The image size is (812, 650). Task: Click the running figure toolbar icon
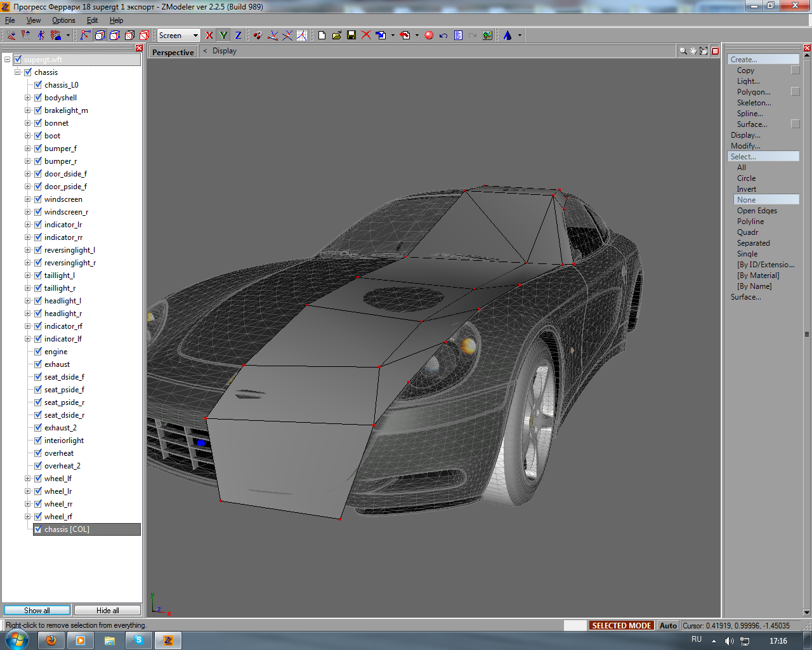pyautogui.click(x=41, y=36)
